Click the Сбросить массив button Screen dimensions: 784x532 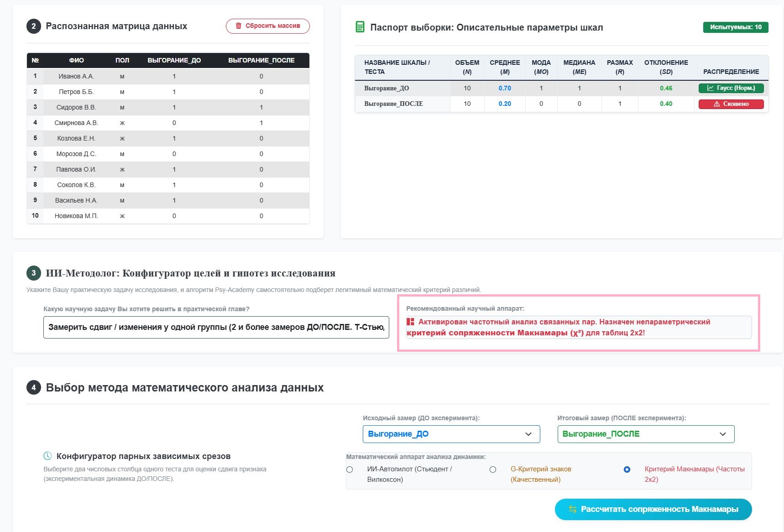[x=268, y=26]
